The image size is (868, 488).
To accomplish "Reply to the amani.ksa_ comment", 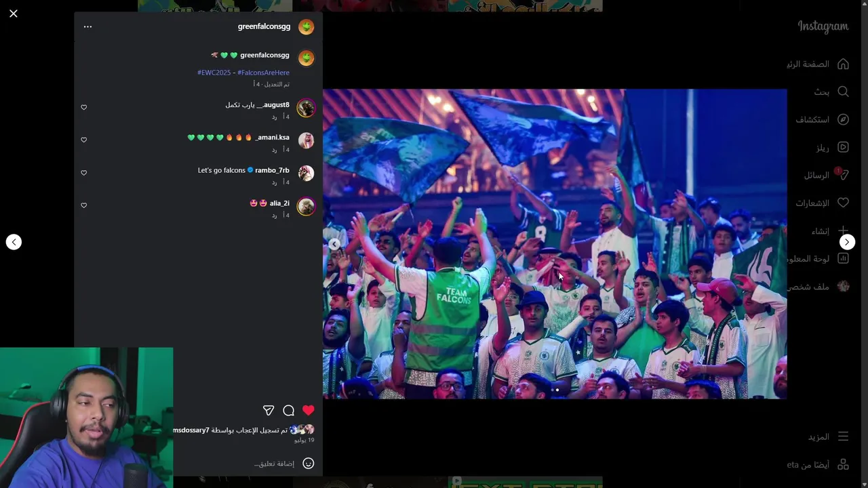I will click(x=275, y=150).
